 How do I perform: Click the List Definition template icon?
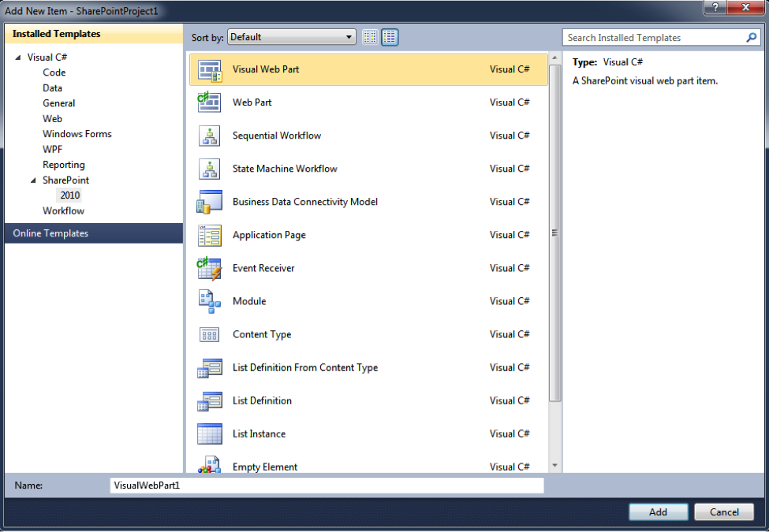tap(210, 401)
